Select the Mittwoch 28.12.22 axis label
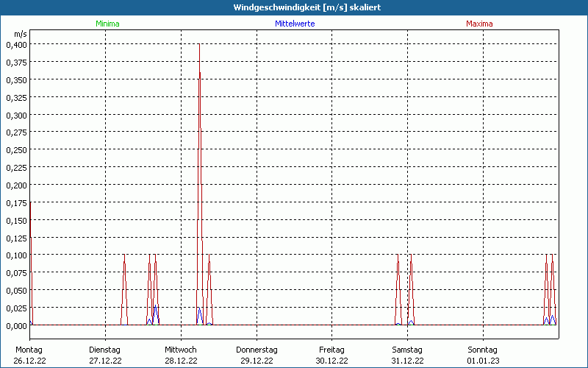The width and height of the screenshot is (588, 368). (x=181, y=355)
